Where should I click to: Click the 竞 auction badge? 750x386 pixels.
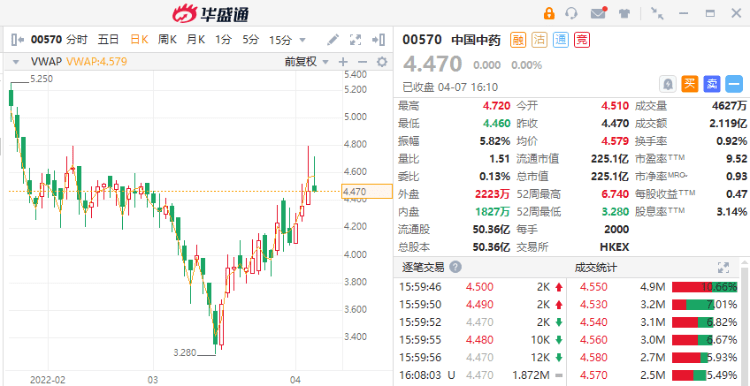tap(582, 40)
